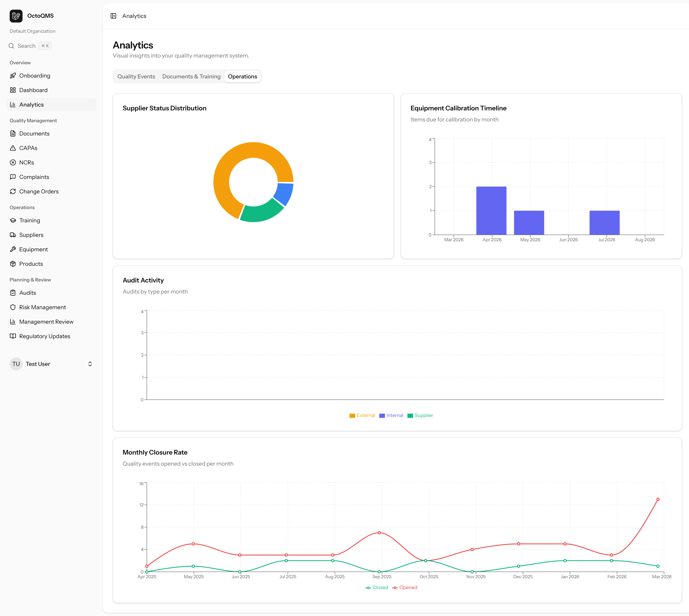Open Suppliers truck icon
Image resolution: width=689 pixels, height=616 pixels.
pyautogui.click(x=13, y=235)
